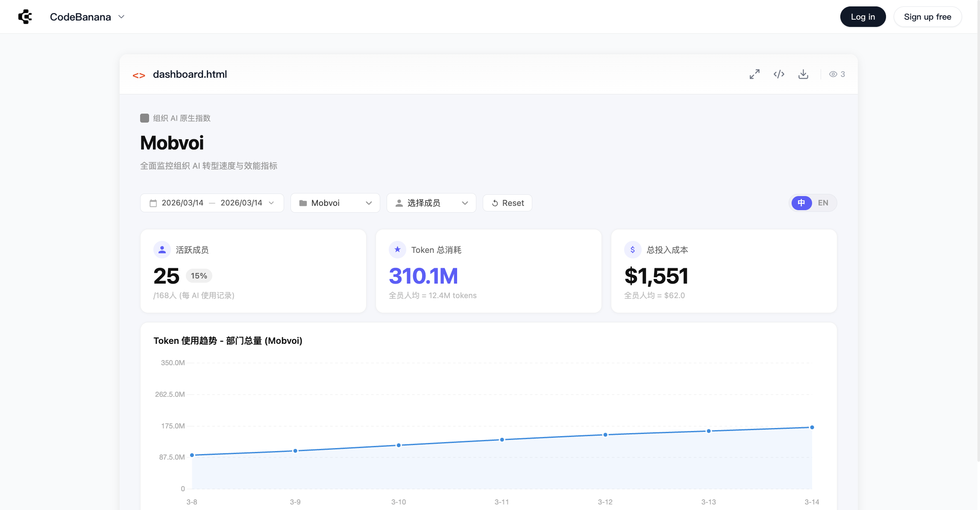Click the 全员人均 = 12.4M tokens text
This screenshot has width=980, height=510.
coord(433,296)
